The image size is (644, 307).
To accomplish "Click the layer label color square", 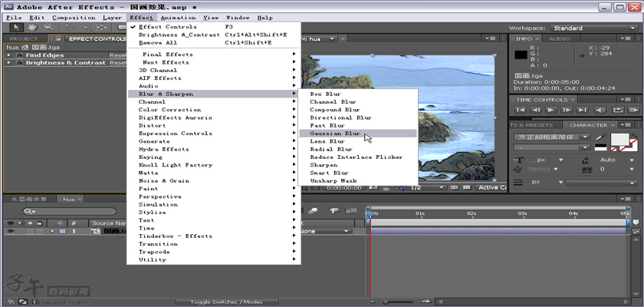I will tap(62, 231).
